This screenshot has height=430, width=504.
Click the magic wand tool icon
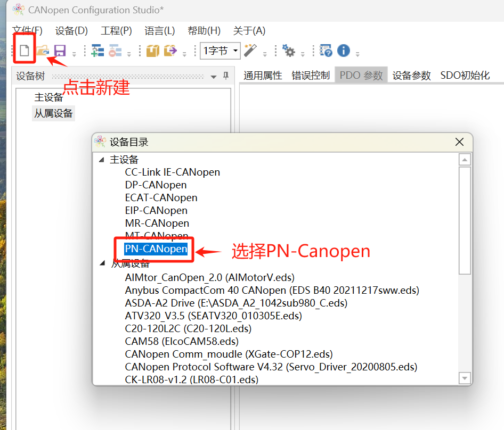(x=250, y=51)
